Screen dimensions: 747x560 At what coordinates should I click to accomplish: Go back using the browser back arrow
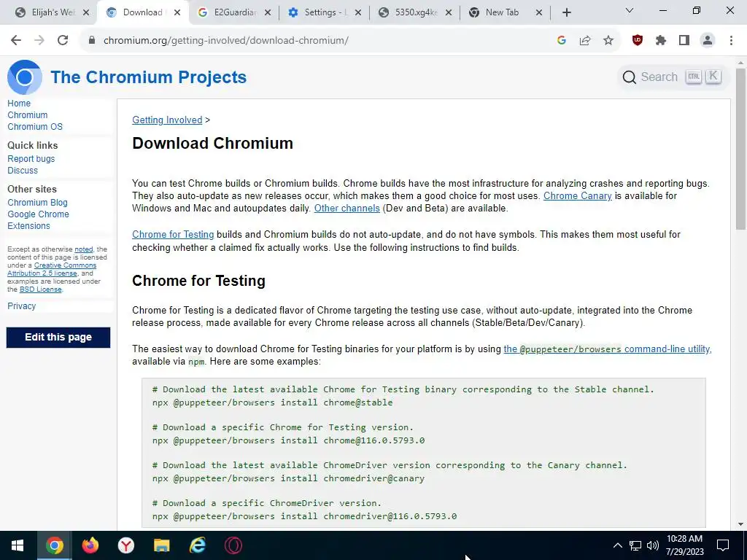pos(16,41)
